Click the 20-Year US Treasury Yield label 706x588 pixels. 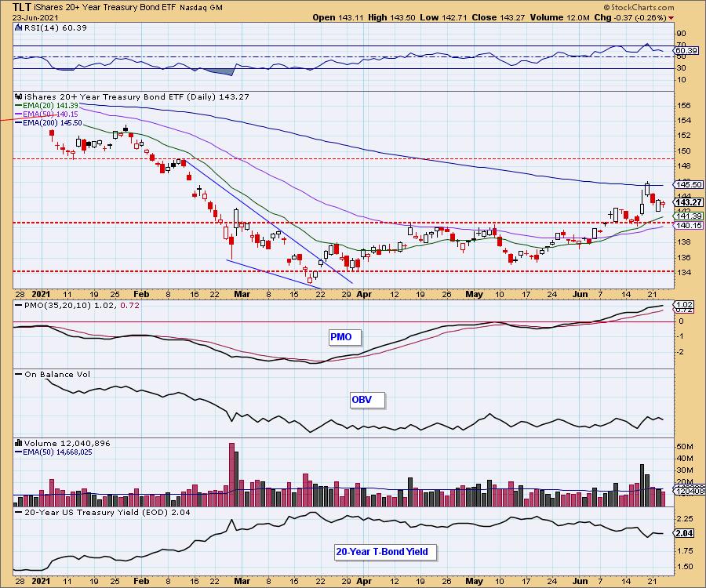[x=107, y=513]
